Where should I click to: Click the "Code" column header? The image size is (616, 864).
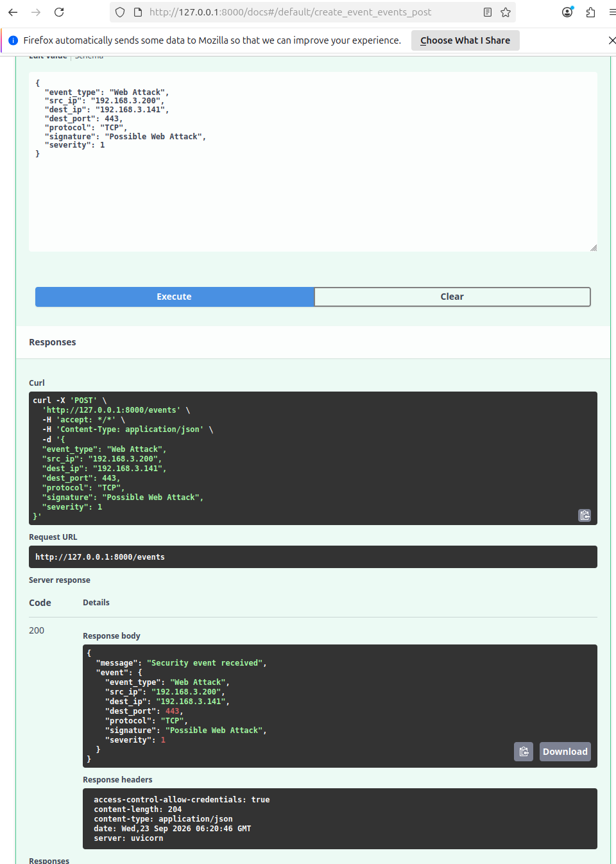(x=40, y=603)
